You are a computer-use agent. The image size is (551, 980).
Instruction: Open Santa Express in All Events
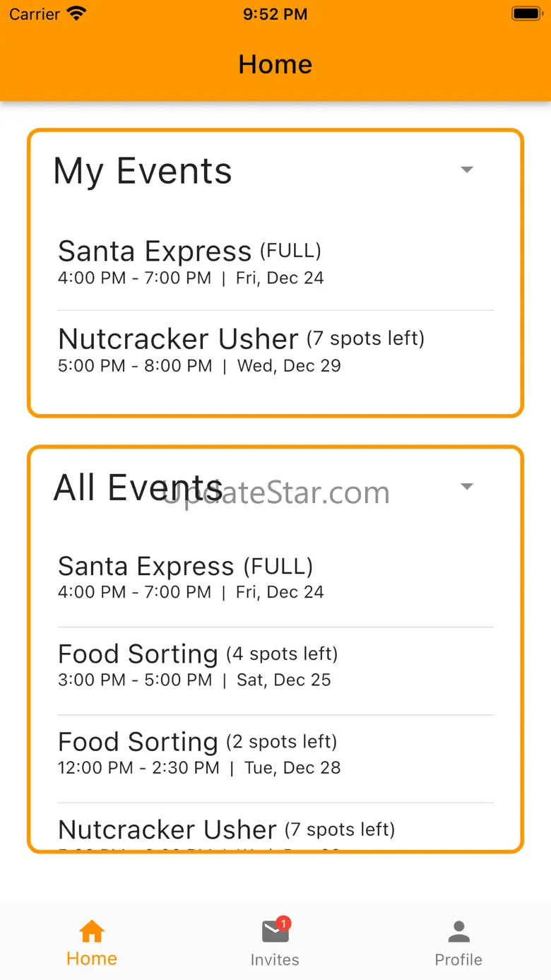click(x=275, y=579)
